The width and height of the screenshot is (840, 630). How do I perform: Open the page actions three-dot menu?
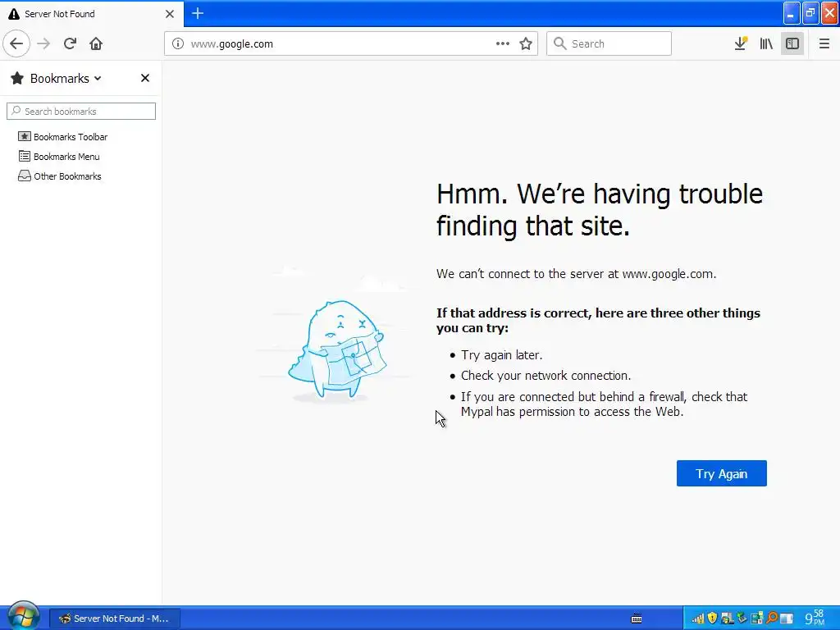pos(503,43)
